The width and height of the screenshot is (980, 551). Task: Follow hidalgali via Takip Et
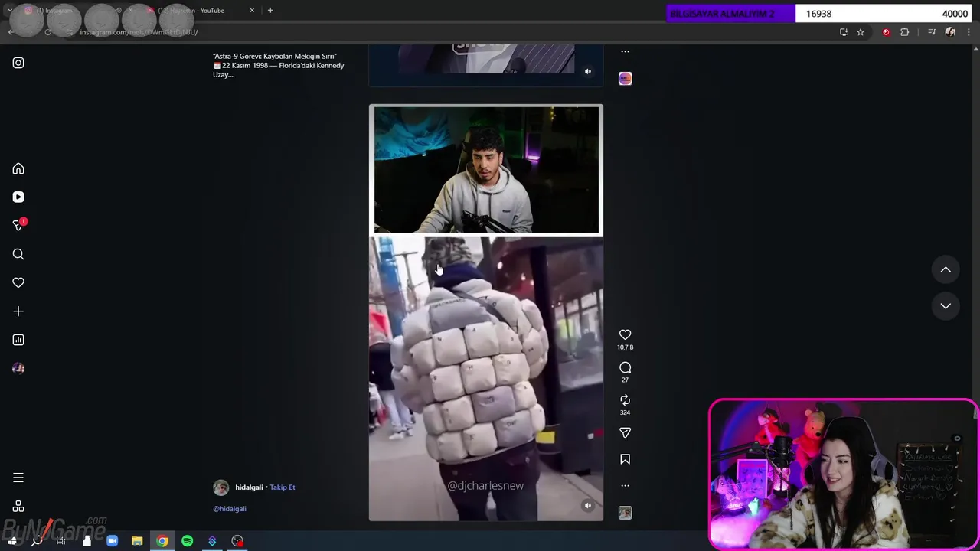282,487
